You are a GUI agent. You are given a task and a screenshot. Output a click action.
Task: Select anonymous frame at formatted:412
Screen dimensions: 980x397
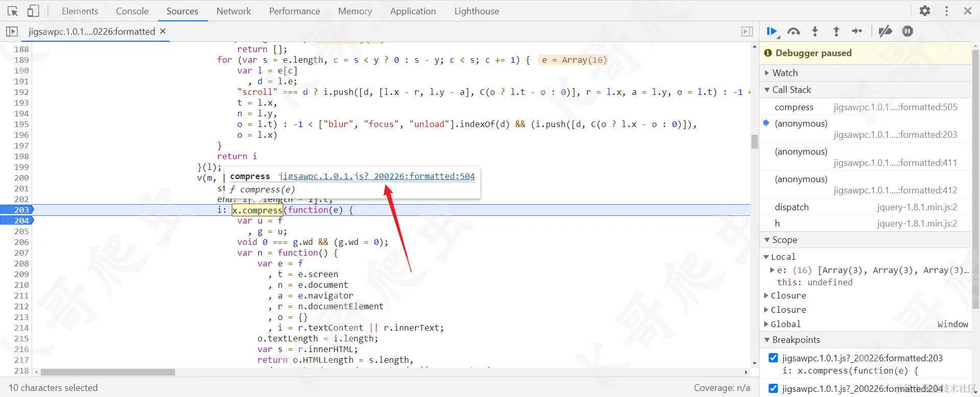click(866, 185)
